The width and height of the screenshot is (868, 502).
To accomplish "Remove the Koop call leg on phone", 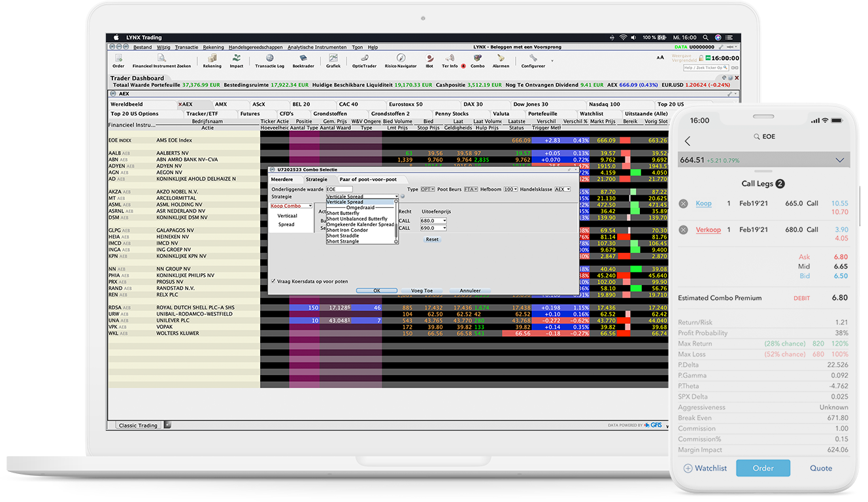I will coord(684,204).
